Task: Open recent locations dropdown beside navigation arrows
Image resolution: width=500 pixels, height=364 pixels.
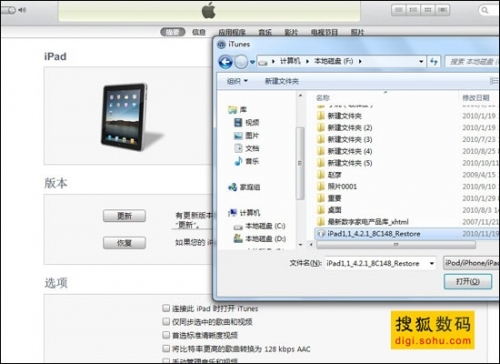Action: tap(252, 62)
